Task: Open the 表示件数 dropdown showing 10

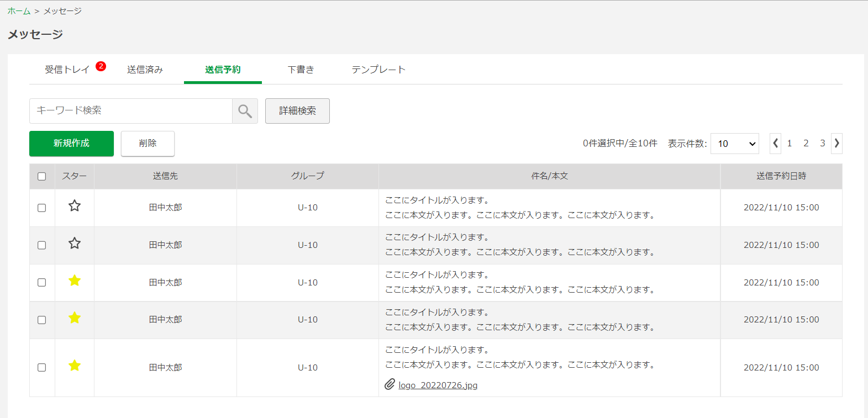Action: coord(735,144)
